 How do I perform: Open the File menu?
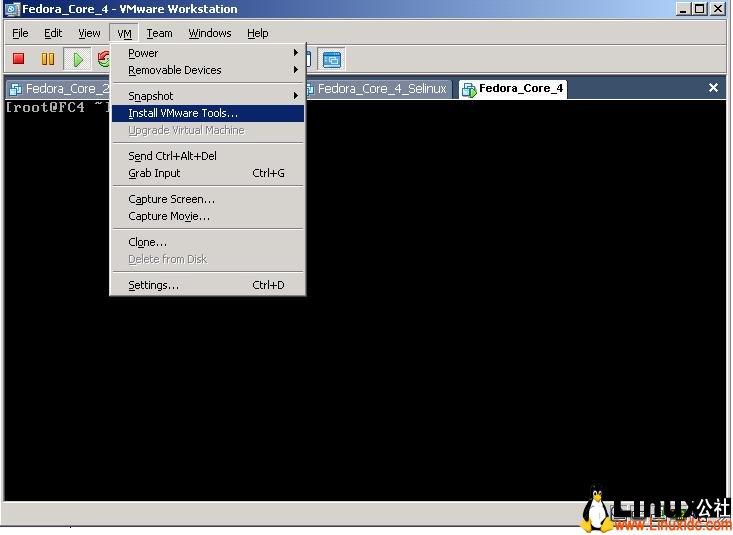tap(20, 33)
